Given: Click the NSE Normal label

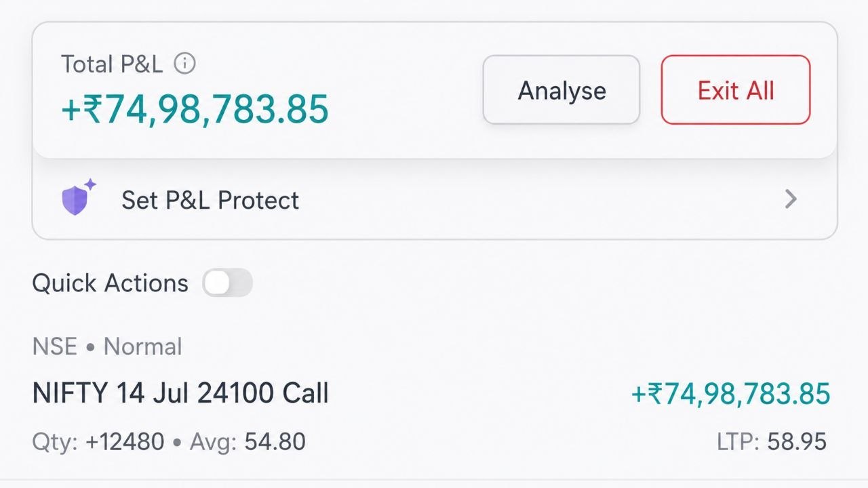Looking at the screenshot, I should point(107,347).
